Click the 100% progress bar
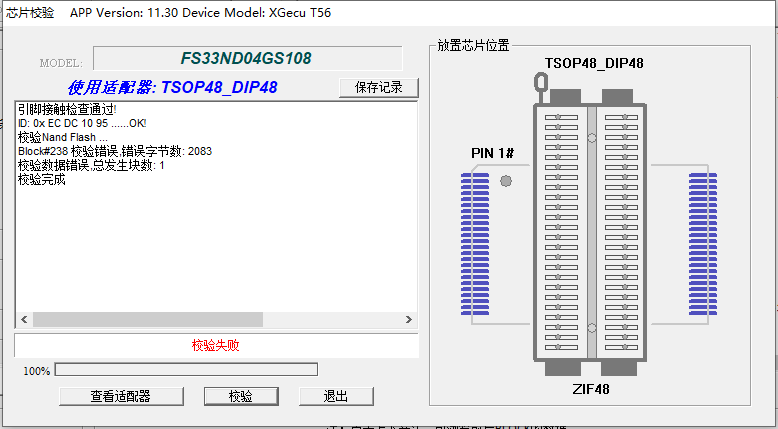Viewport: 778px width, 429px height. (x=186, y=370)
